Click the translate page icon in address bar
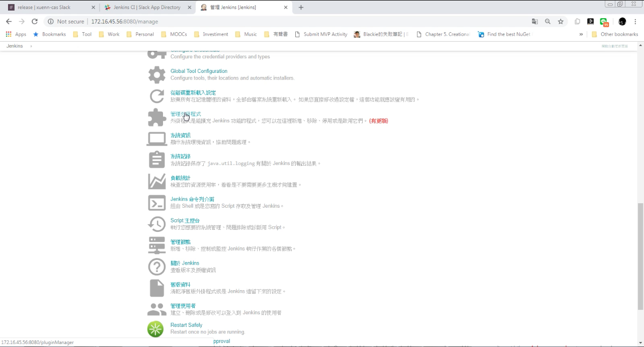 (x=535, y=22)
